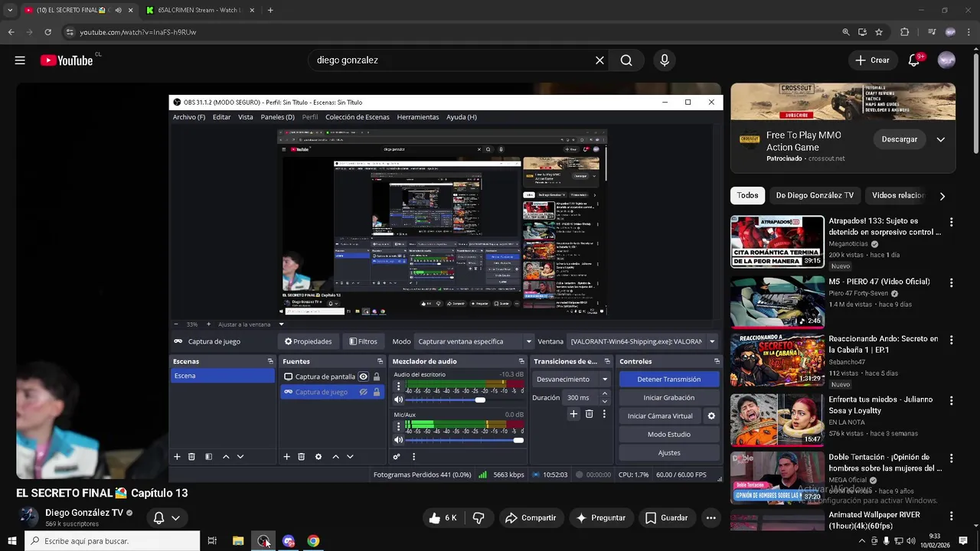Mute Audio del escritorio speaker icon
The image size is (980, 551).
click(x=398, y=399)
